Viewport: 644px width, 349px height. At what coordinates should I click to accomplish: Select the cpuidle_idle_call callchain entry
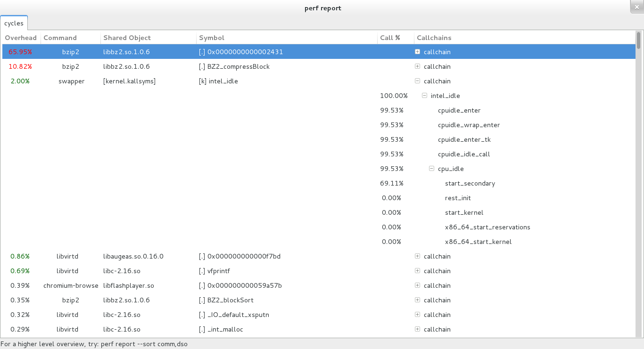pos(464,154)
